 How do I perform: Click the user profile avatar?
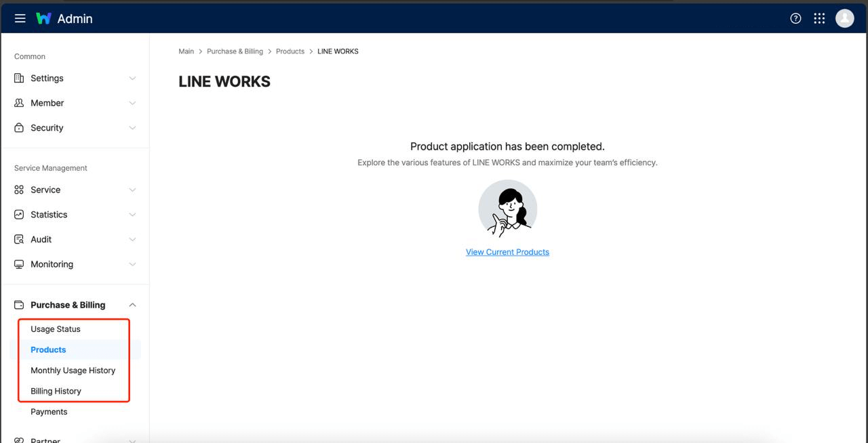[x=844, y=18]
